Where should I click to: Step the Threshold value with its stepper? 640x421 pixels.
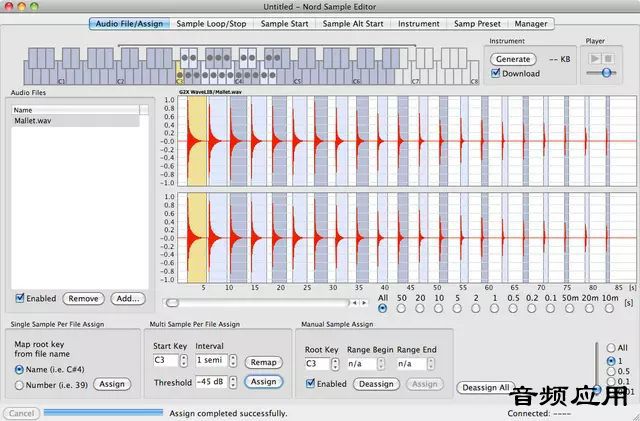[233, 382]
